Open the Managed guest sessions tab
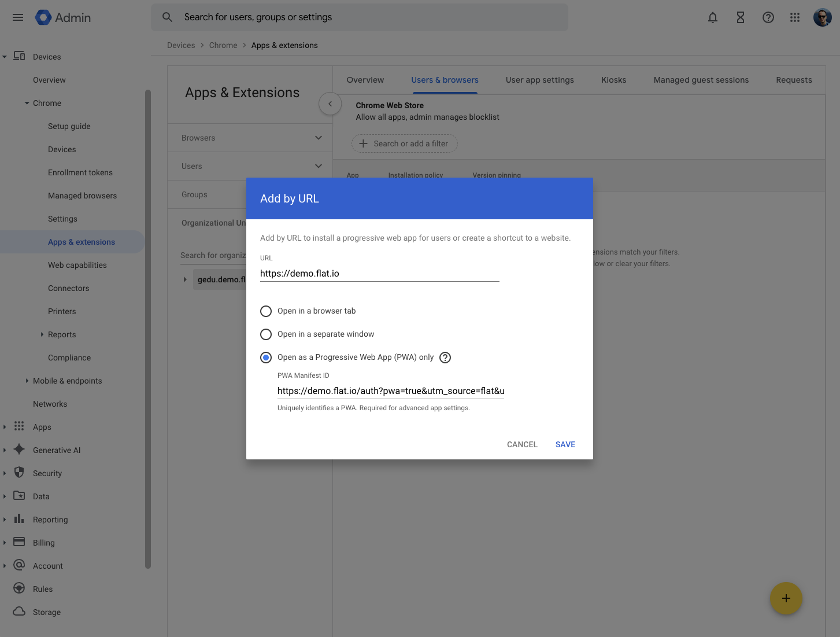The height and width of the screenshot is (637, 840). click(x=701, y=80)
